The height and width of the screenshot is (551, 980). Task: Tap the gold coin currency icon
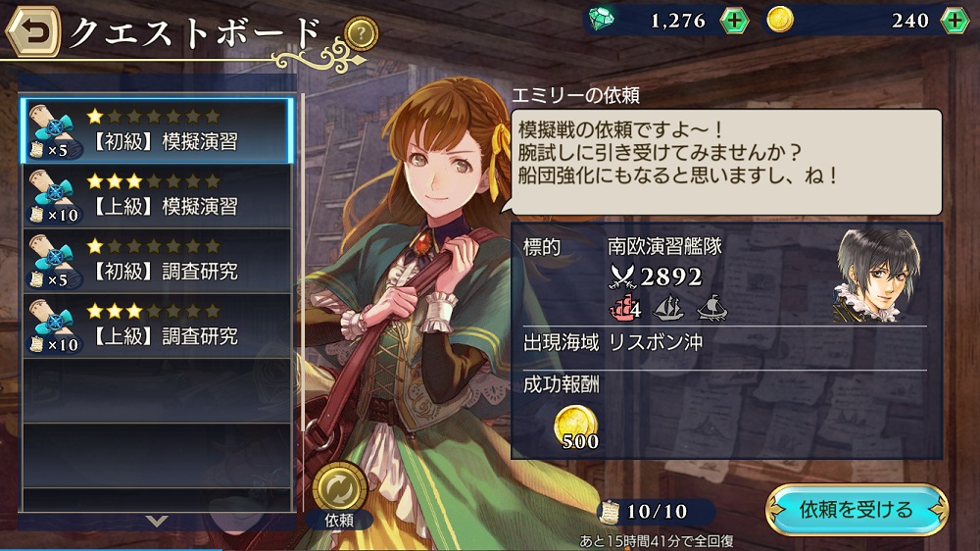coord(779,20)
